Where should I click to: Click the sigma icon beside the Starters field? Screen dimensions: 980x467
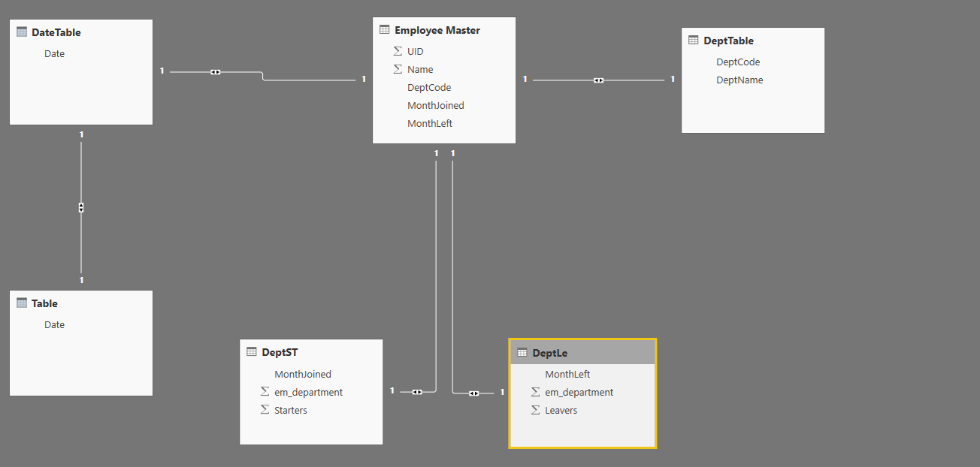tap(265, 410)
